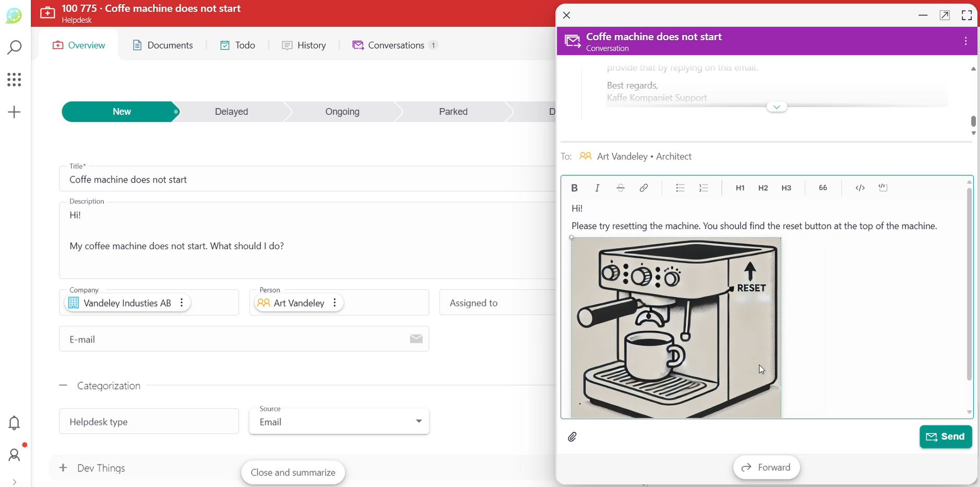Open the apps grid menu icon
The height and width of the screenshot is (487, 980).
[x=14, y=80]
